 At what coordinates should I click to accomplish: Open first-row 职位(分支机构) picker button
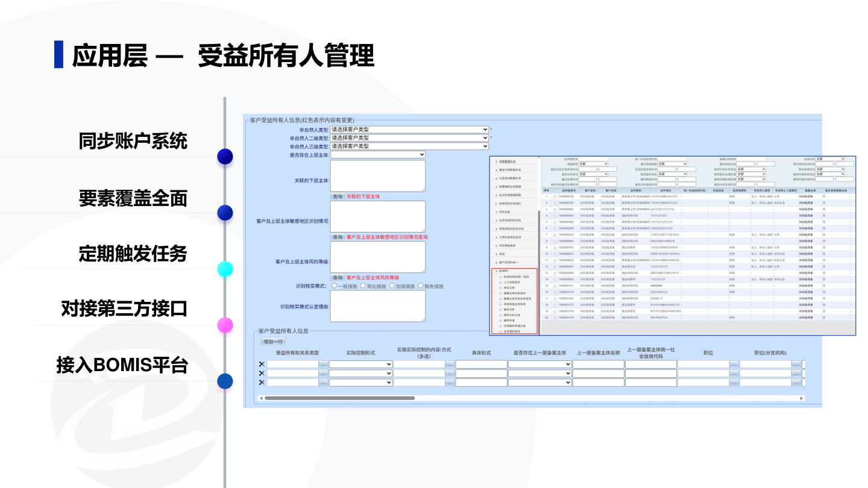click(796, 364)
